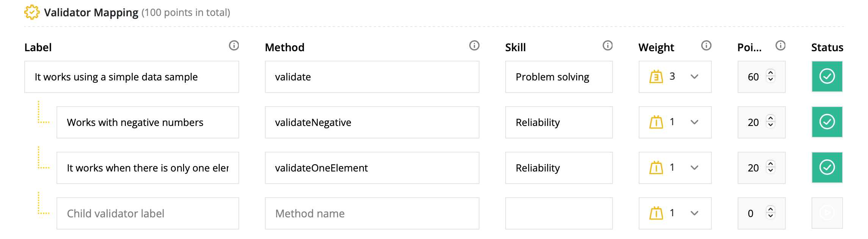Click points stepper on the 60 points field
This screenshot has height=239, width=868.
click(771, 76)
